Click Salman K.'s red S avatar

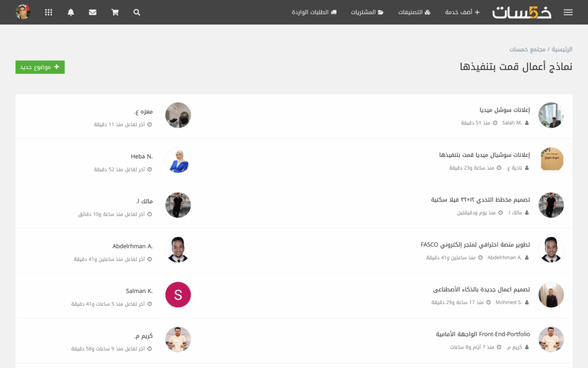tap(178, 294)
